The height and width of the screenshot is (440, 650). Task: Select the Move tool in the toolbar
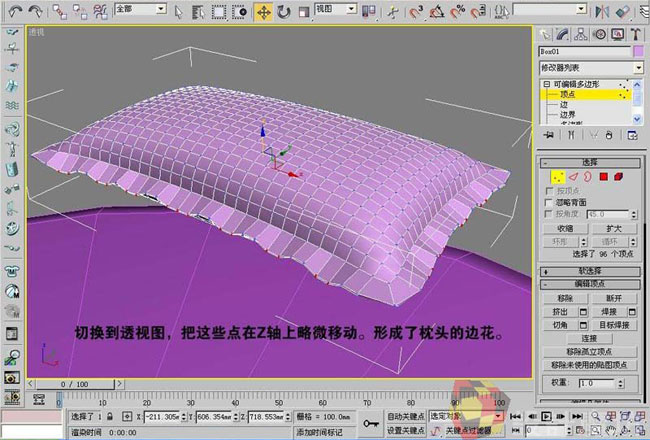[x=264, y=12]
